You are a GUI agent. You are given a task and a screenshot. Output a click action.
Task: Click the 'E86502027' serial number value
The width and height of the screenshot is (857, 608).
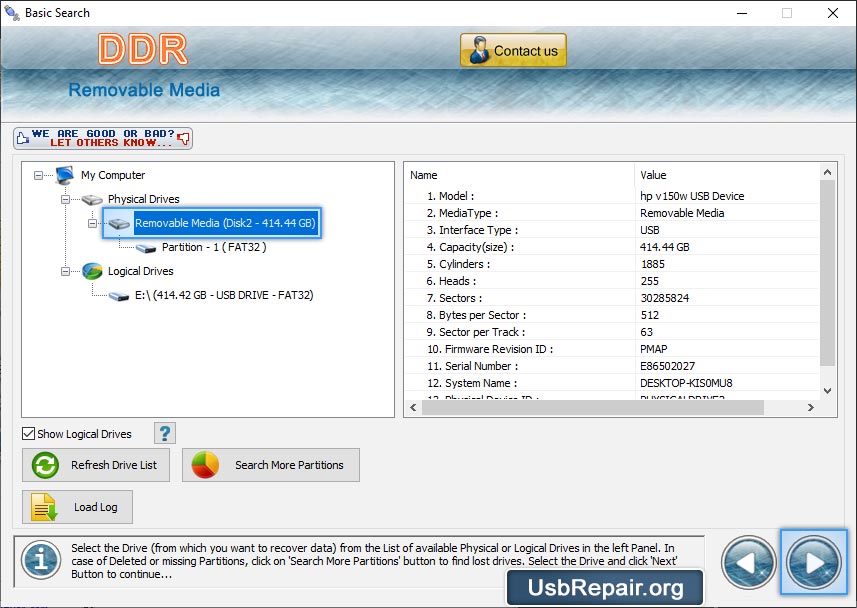click(667, 366)
